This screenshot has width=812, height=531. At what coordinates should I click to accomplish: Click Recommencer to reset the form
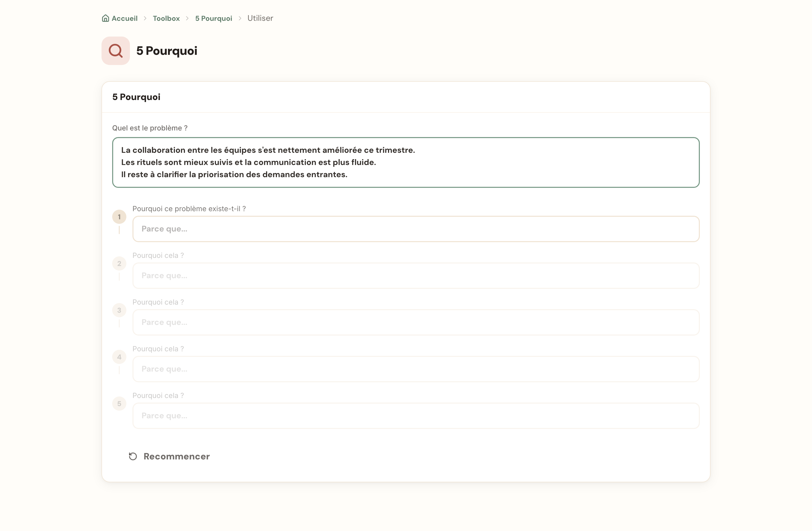point(170,456)
